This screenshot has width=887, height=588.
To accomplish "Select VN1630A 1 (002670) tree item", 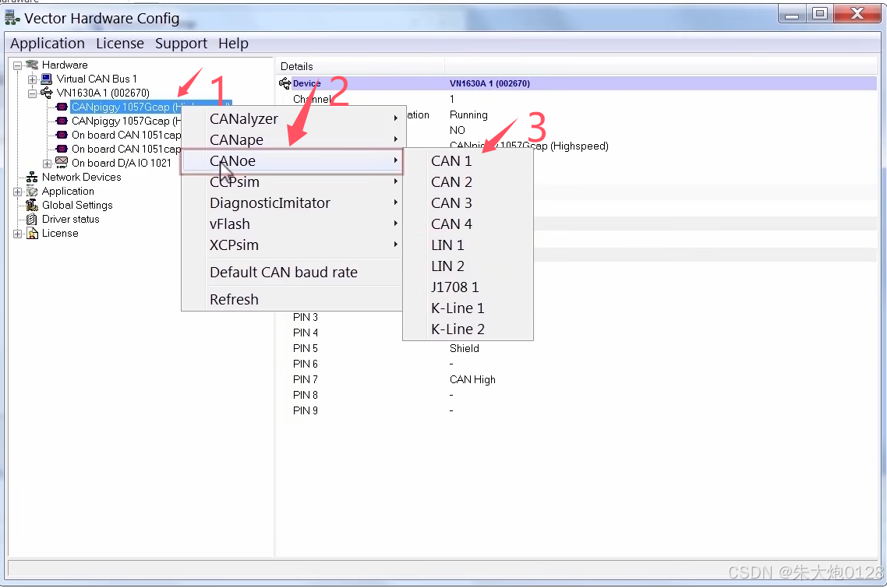I will [103, 93].
